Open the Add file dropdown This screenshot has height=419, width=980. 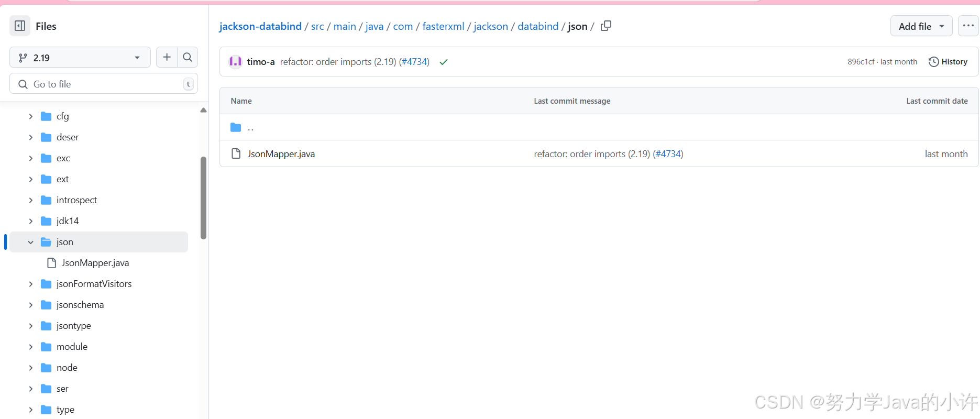921,26
